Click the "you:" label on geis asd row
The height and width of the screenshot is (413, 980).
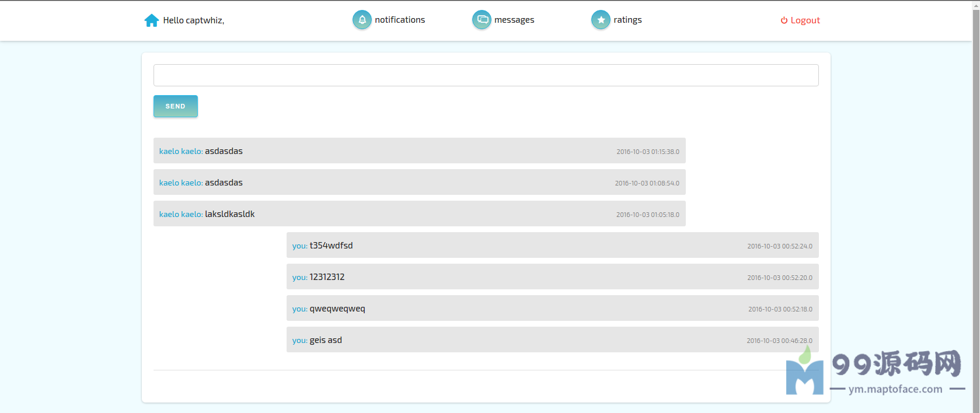click(300, 341)
